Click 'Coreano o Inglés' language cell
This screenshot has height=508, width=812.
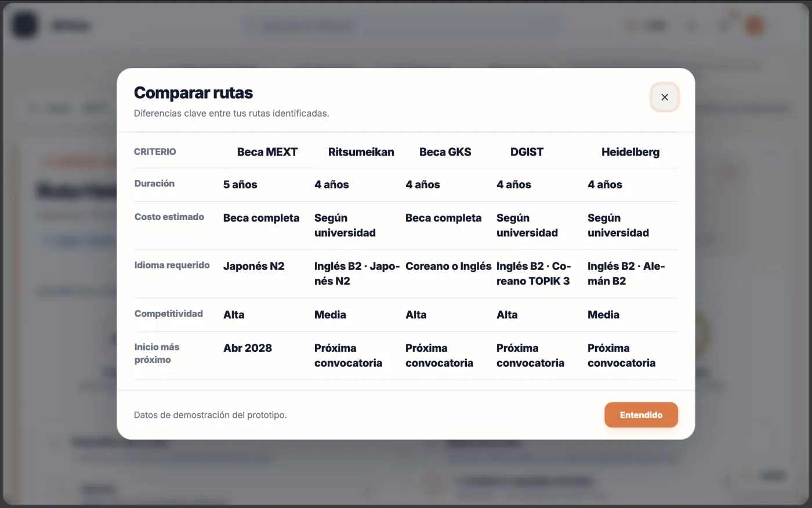448,266
